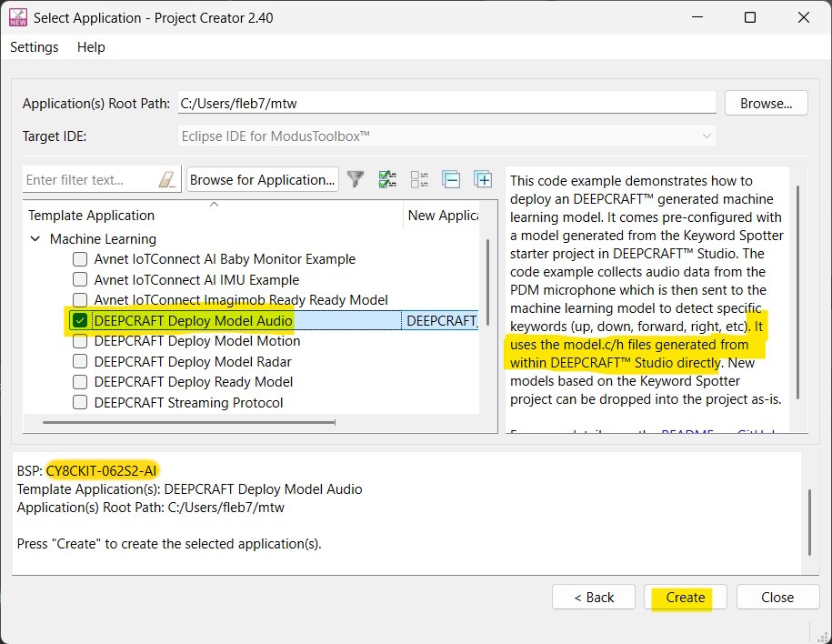The height and width of the screenshot is (644, 832).
Task: Check Avnet IoTConnect Imagimob Ready Ready Model
Action: point(80,300)
